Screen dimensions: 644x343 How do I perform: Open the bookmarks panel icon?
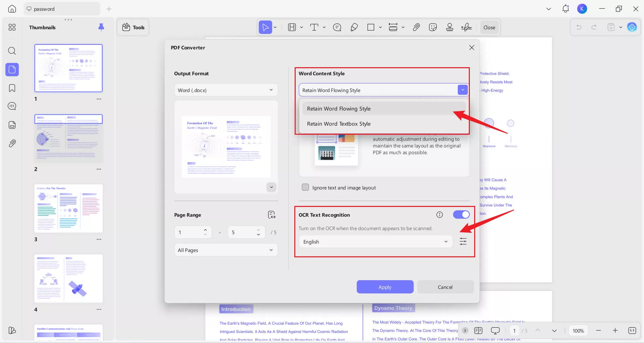tap(12, 88)
